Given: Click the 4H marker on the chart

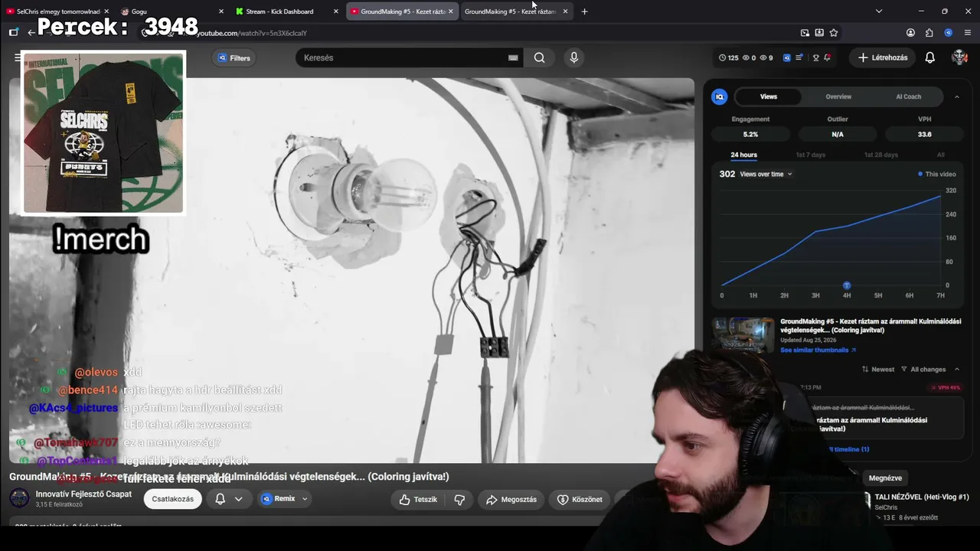Looking at the screenshot, I should coord(847,286).
